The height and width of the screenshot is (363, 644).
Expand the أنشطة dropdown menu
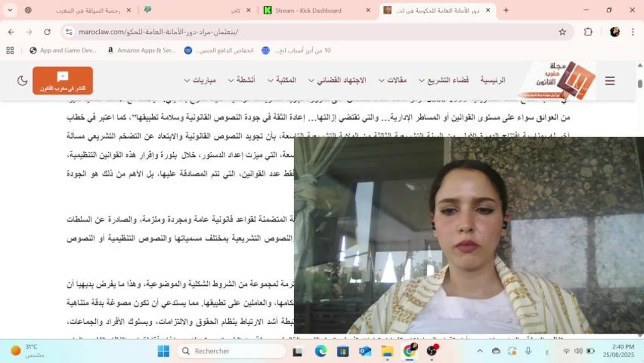[x=241, y=81]
